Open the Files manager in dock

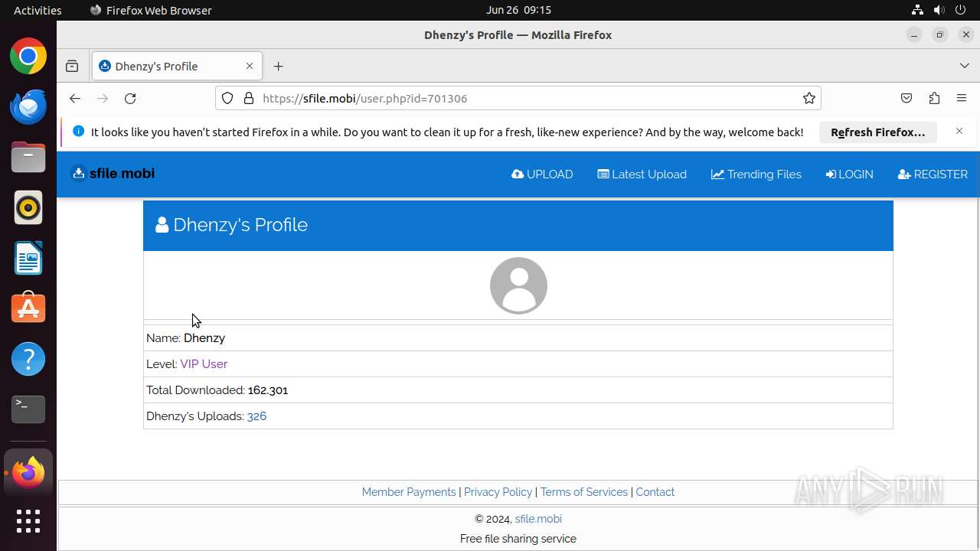(28, 158)
